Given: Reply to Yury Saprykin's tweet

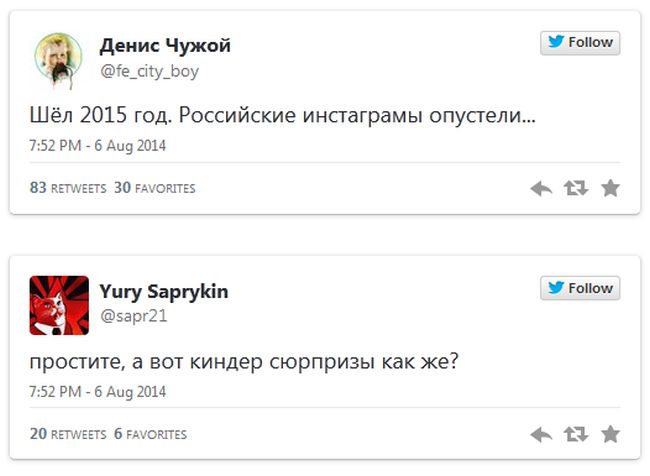Looking at the screenshot, I should (x=541, y=434).
